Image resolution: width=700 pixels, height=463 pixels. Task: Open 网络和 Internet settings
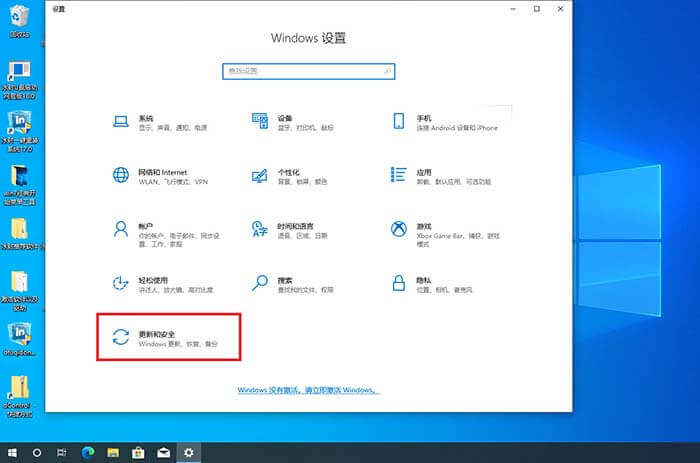(x=150, y=175)
